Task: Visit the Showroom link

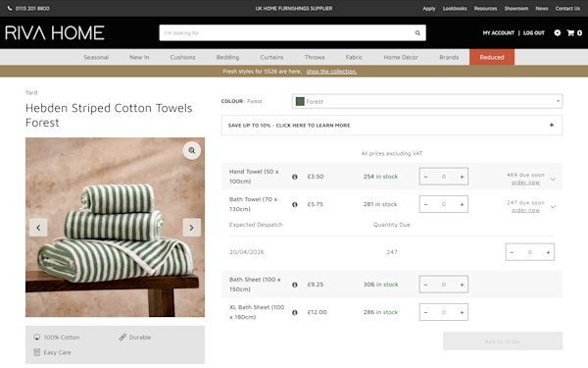Action: (516, 8)
